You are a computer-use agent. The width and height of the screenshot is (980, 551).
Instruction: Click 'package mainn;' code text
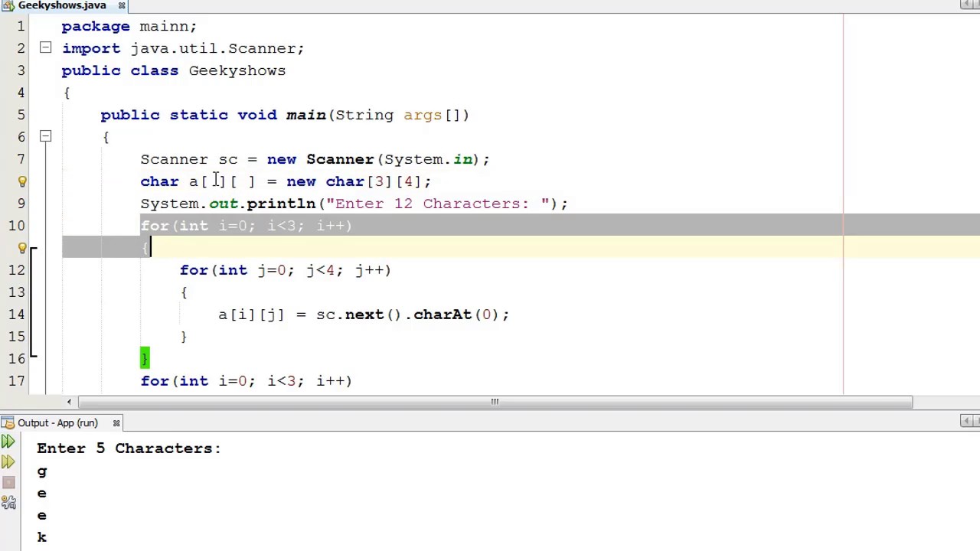click(x=129, y=26)
